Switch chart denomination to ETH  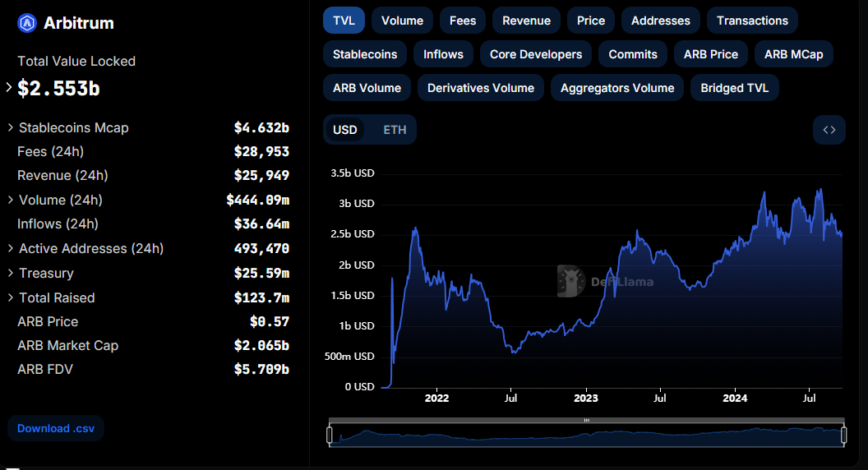point(395,130)
